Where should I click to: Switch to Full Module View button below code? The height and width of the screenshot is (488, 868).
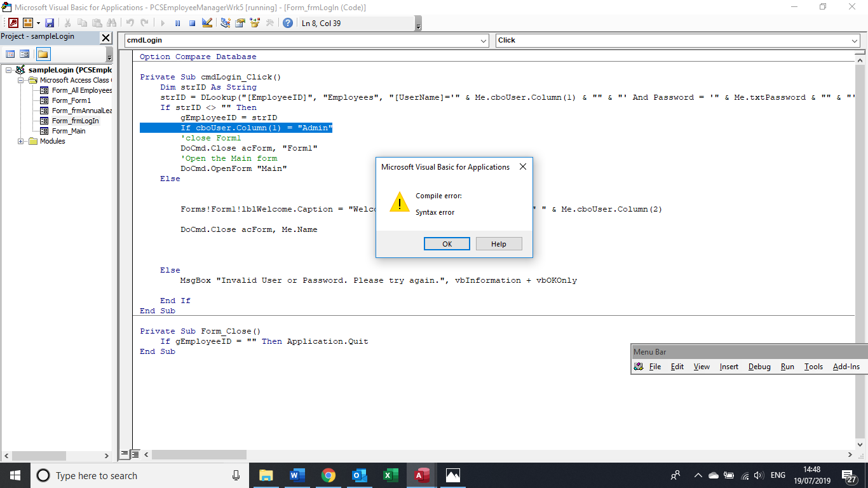coord(135,454)
